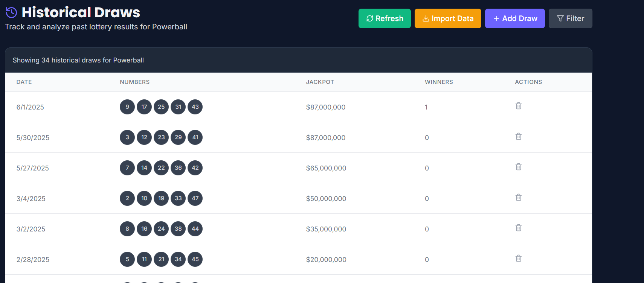The image size is (644, 283).
Task: Click number ball 9 in 6/1/2025 row
Action: (127, 107)
